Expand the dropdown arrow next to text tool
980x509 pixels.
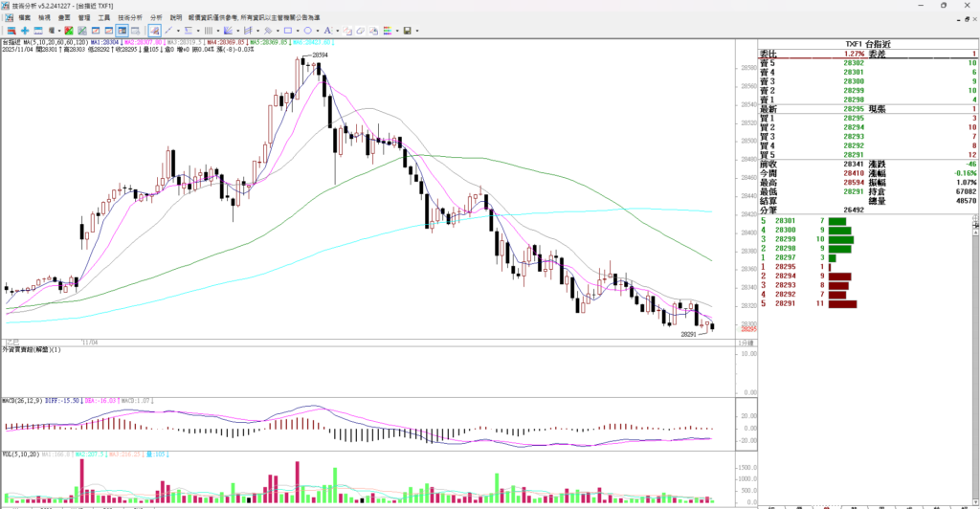[x=338, y=31]
